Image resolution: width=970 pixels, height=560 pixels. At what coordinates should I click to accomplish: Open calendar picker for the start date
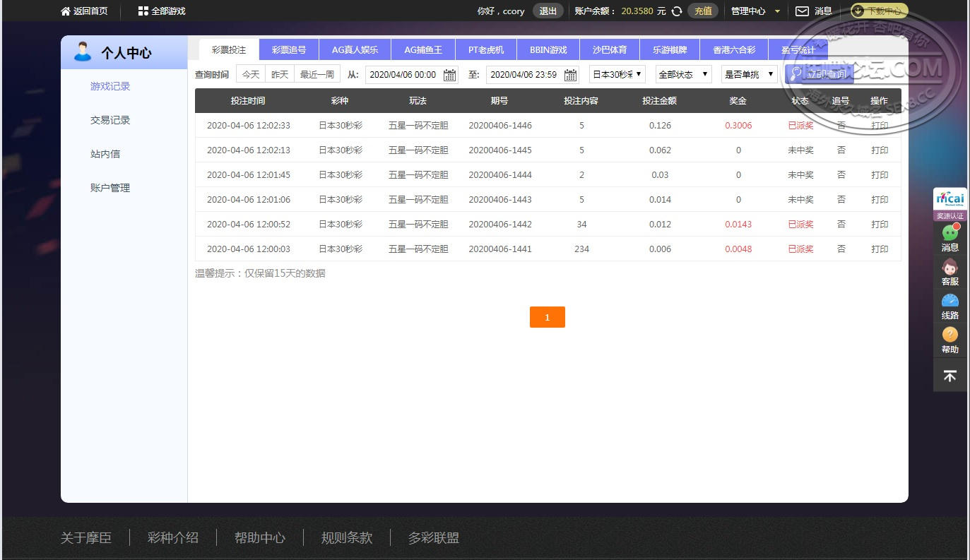point(449,75)
